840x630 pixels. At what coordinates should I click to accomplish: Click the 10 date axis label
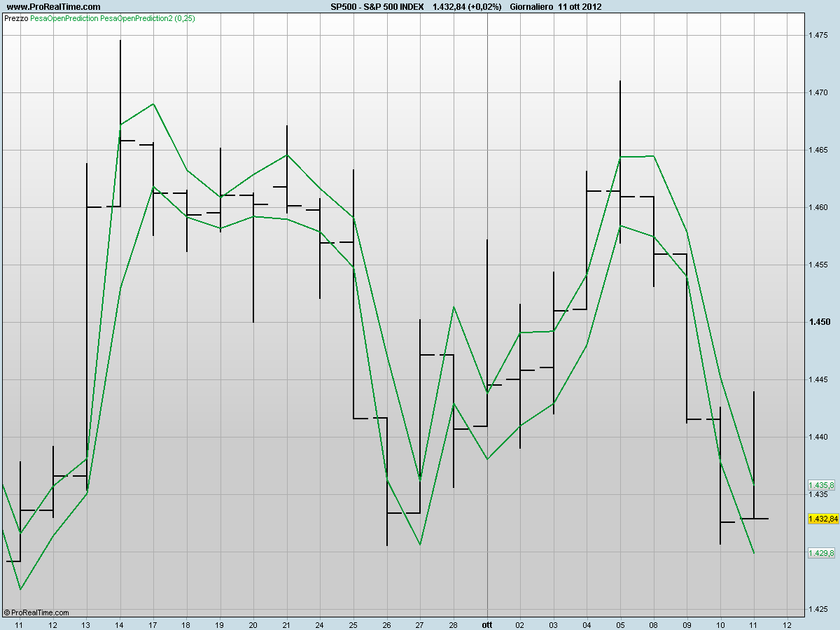[x=720, y=624]
